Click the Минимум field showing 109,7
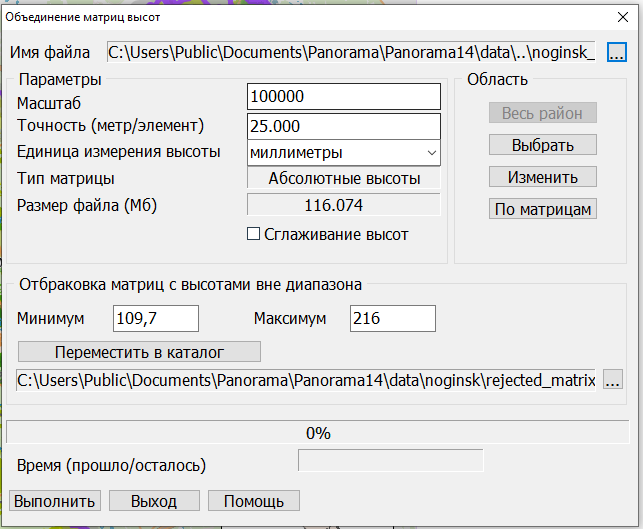This screenshot has height=529, width=643. (x=156, y=318)
